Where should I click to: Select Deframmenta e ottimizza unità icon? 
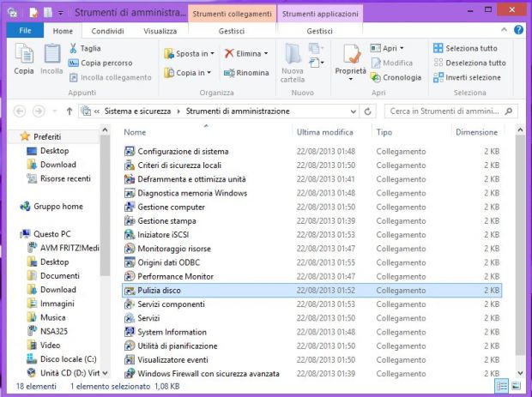coord(130,179)
